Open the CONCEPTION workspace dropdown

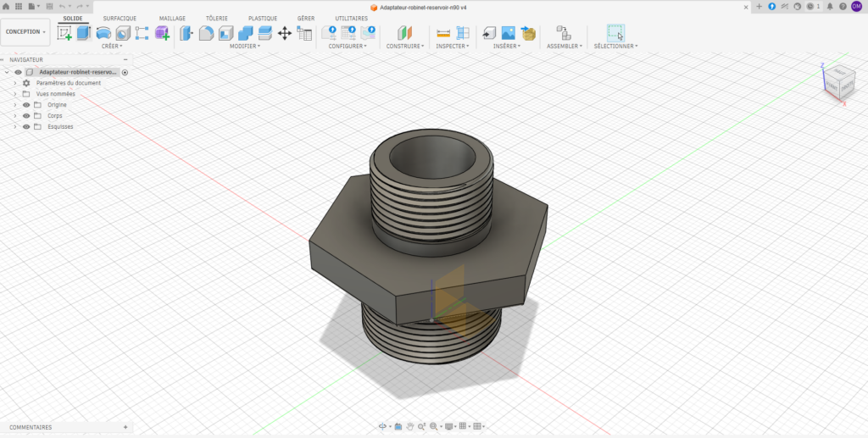tap(25, 32)
